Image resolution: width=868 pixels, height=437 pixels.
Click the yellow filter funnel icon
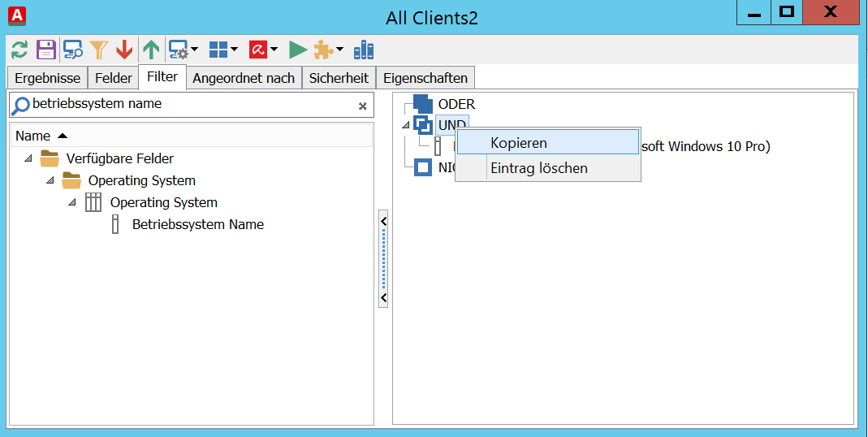(x=98, y=50)
